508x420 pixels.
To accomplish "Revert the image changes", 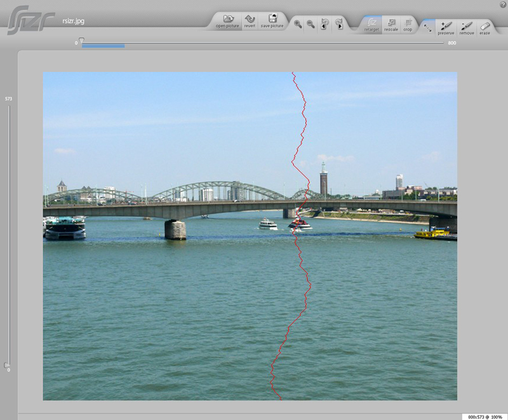I will (x=250, y=21).
